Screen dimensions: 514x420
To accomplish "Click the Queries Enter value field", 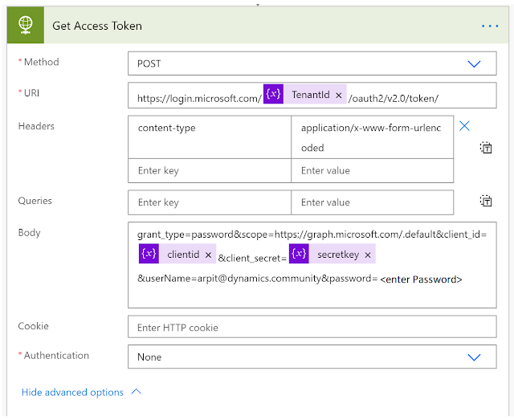I will coord(372,202).
